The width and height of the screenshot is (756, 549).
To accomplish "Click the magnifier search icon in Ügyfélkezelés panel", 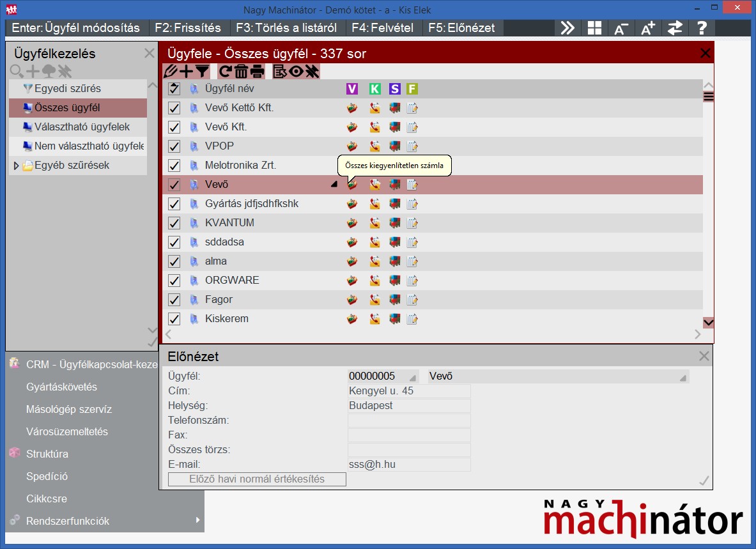I will pyautogui.click(x=17, y=72).
